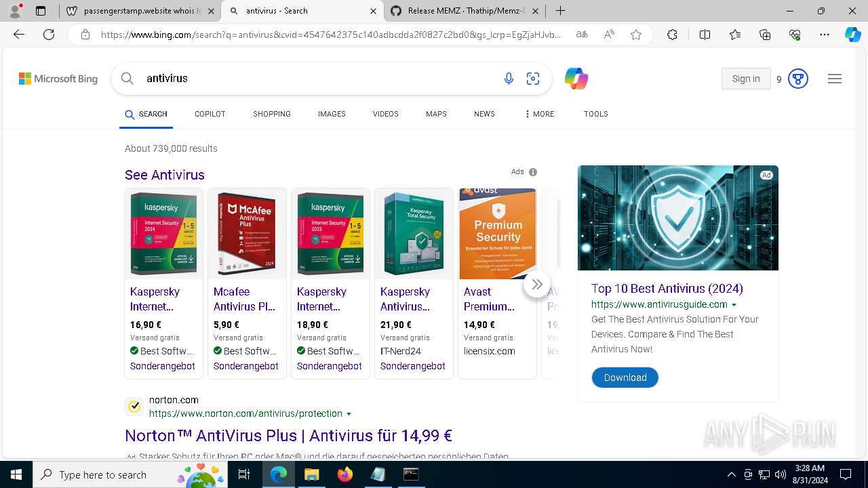Go back to previous page

click(x=19, y=35)
